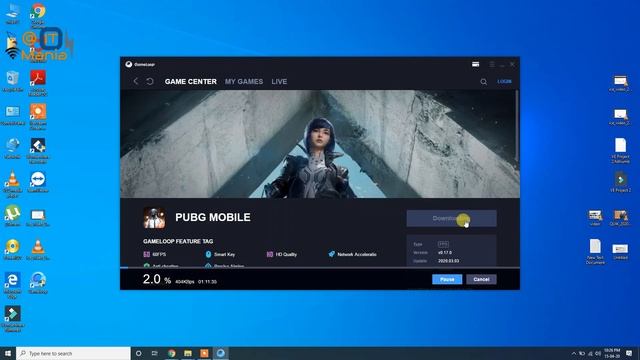Viewport: 640px width, 360px height.
Task: Show hidden system tray icons
Action: point(574,353)
